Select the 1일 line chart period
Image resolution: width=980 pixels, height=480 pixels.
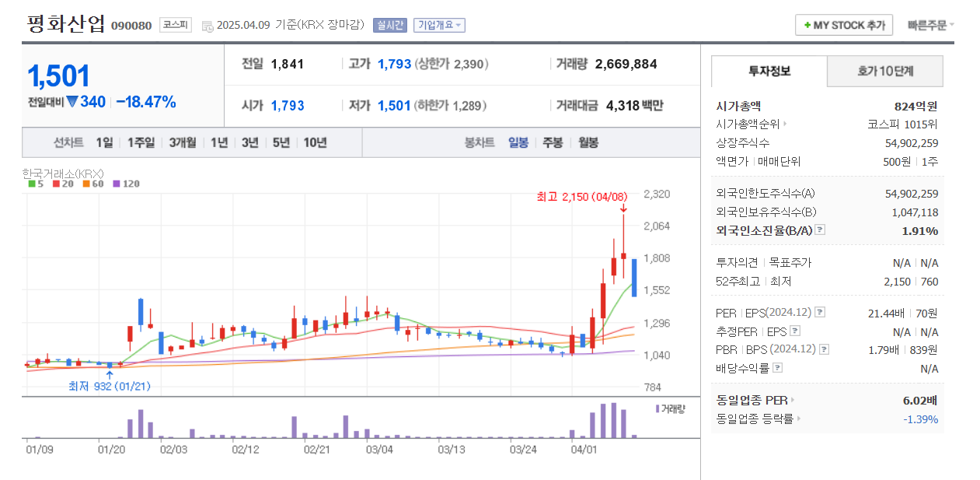[104, 142]
